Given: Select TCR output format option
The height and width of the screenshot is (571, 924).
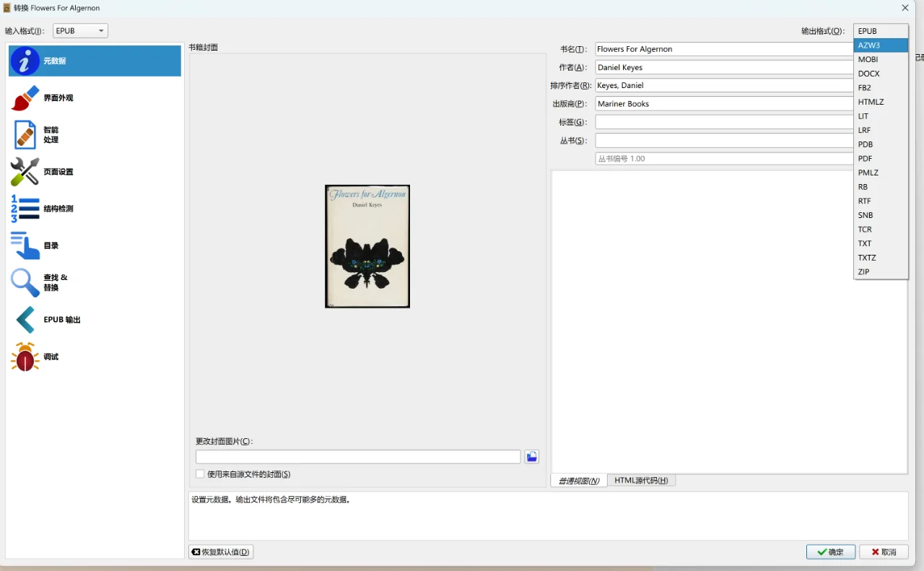Looking at the screenshot, I should tap(881, 229).
